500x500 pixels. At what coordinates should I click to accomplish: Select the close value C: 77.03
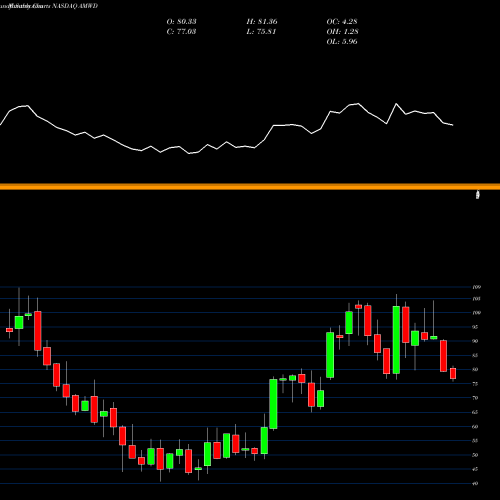181,32
